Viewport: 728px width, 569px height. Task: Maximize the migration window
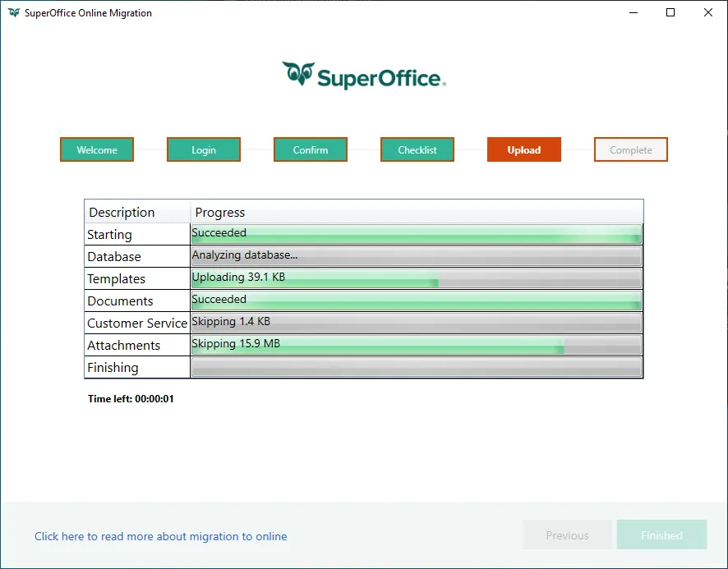pos(670,13)
